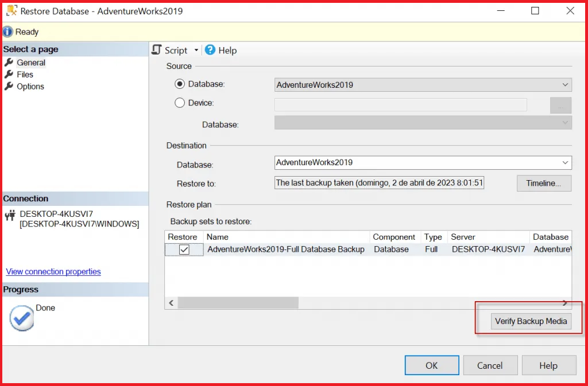Click the bottom Help button
Viewport: 588px width, 386px height.
[548, 365]
